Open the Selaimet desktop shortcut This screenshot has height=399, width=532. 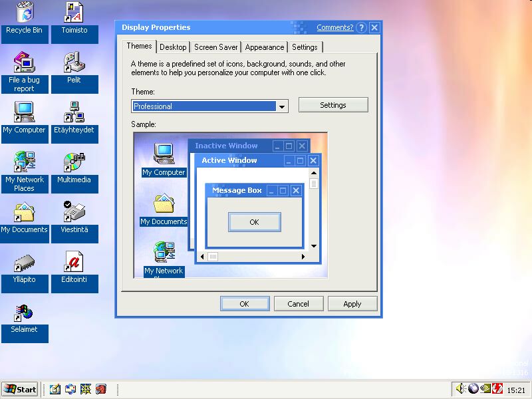tap(25, 313)
